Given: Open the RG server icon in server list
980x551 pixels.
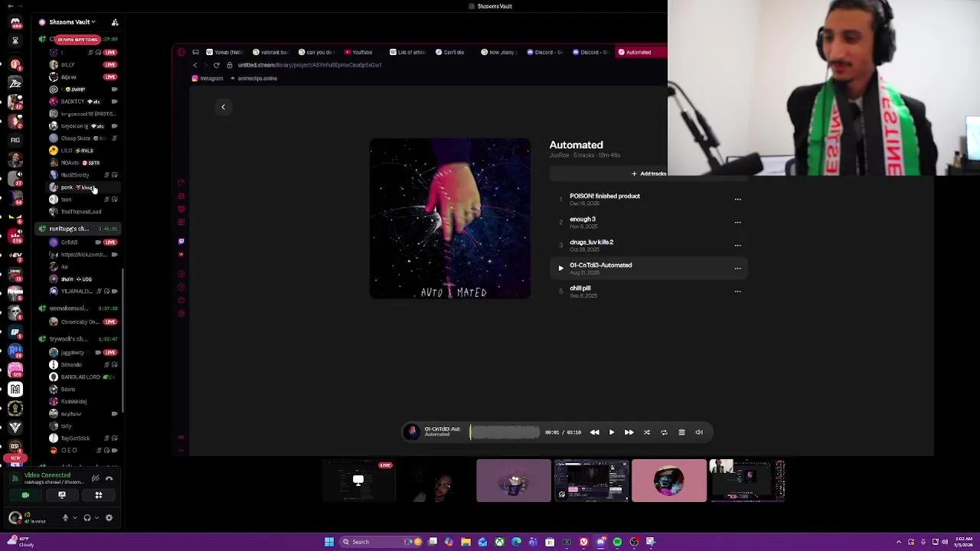Looking at the screenshot, I should (x=15, y=140).
